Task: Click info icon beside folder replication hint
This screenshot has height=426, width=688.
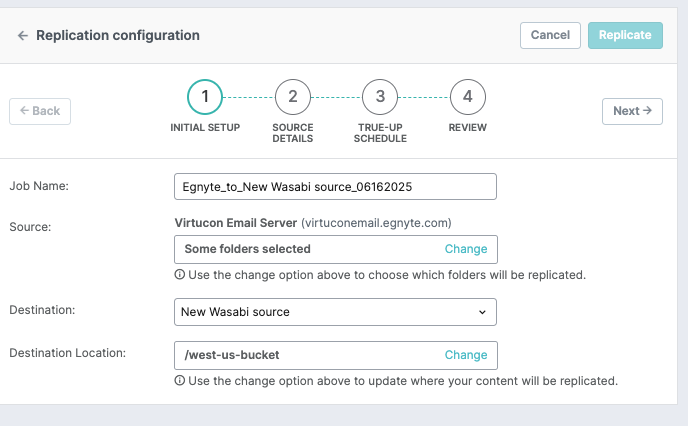Action: click(x=179, y=275)
